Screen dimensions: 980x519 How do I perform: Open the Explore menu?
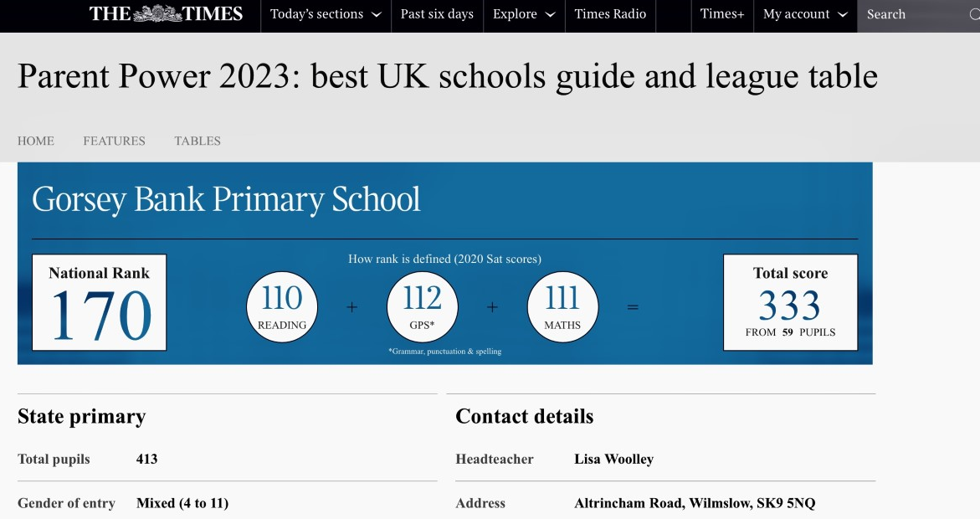tap(524, 13)
